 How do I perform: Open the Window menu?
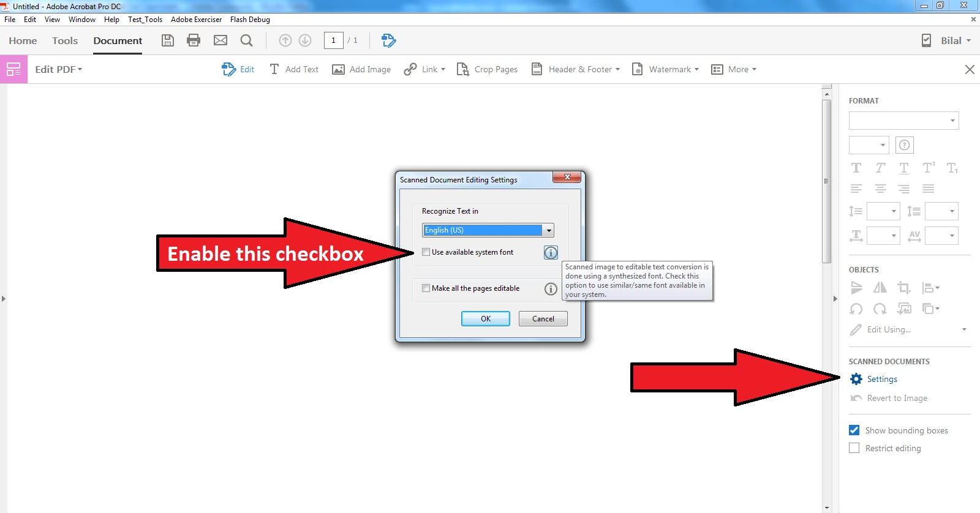[82, 20]
